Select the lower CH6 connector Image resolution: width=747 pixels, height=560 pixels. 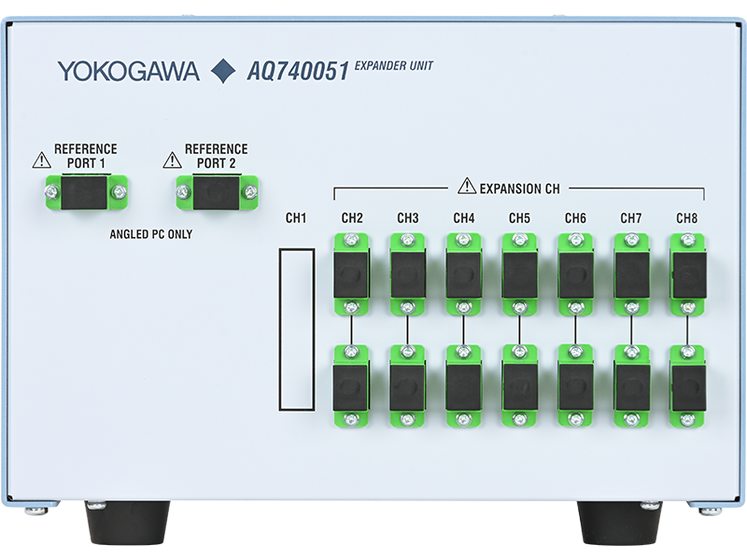[575, 386]
